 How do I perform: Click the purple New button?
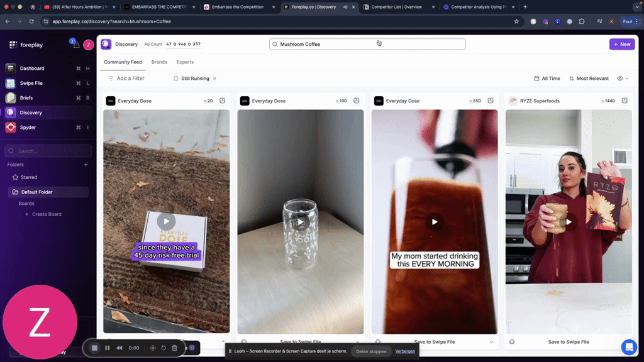622,44
